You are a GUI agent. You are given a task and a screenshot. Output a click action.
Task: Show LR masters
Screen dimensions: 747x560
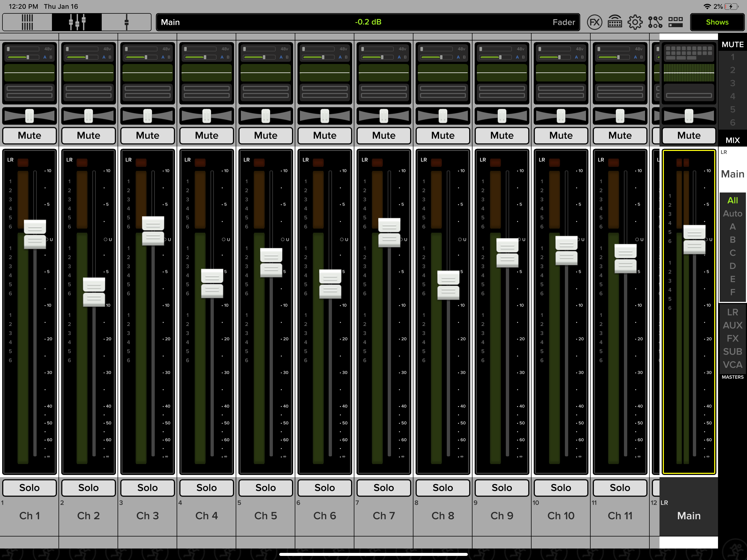click(x=732, y=312)
